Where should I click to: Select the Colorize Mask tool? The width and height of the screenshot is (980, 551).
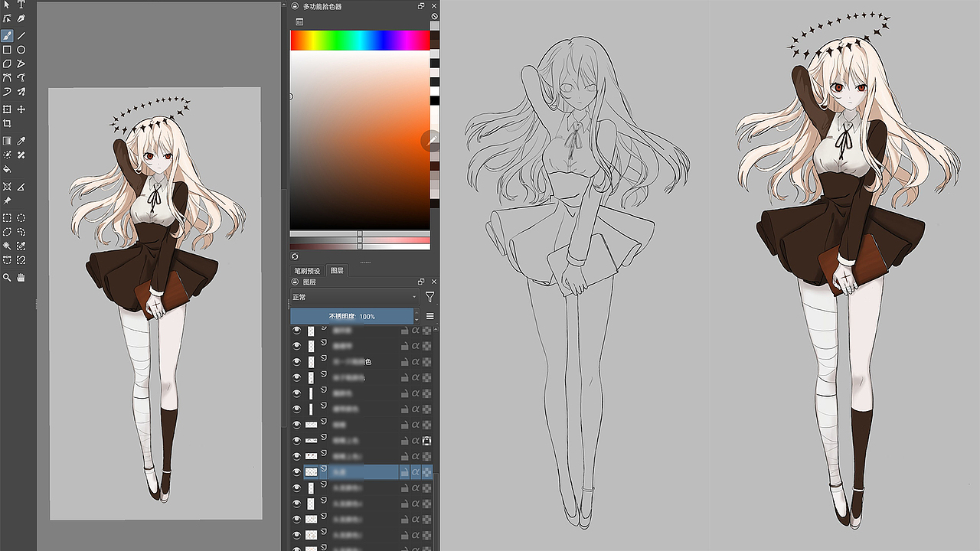coord(7,155)
